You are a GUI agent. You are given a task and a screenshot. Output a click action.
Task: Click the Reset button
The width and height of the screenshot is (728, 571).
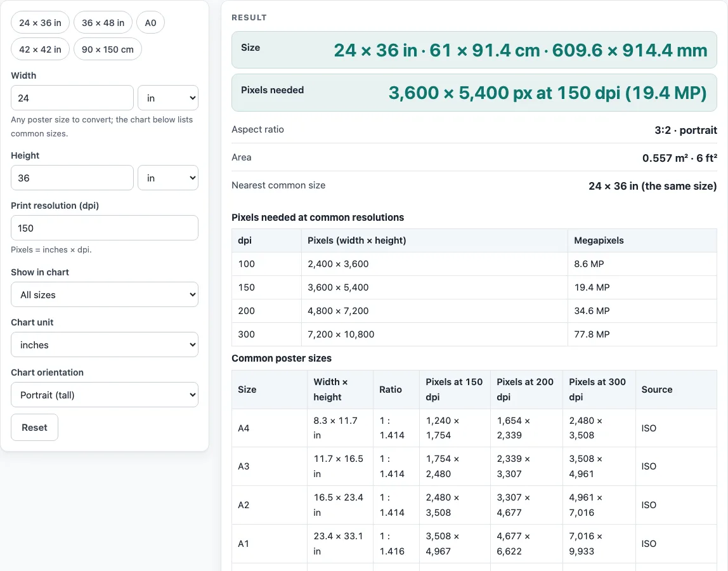tap(34, 428)
